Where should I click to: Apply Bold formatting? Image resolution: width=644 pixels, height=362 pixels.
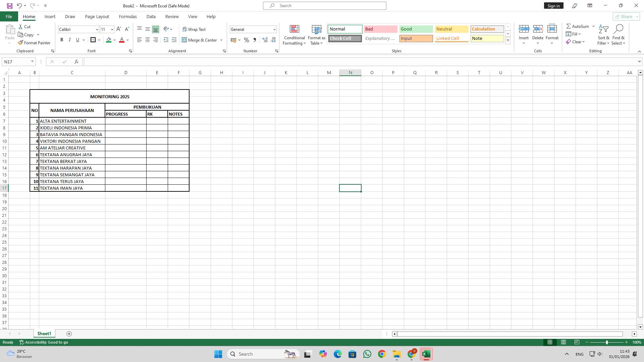coord(62,40)
